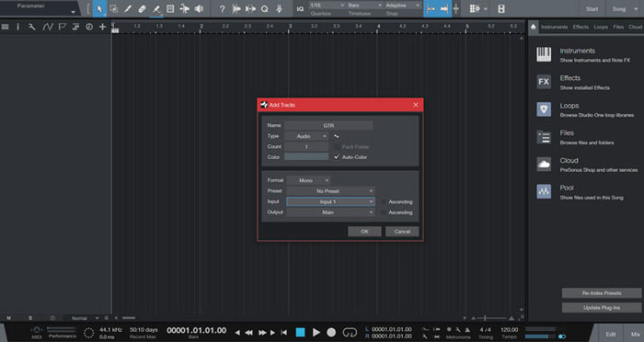This screenshot has height=342, width=644.
Task: Toggle loop playback button
Action: [x=350, y=332]
